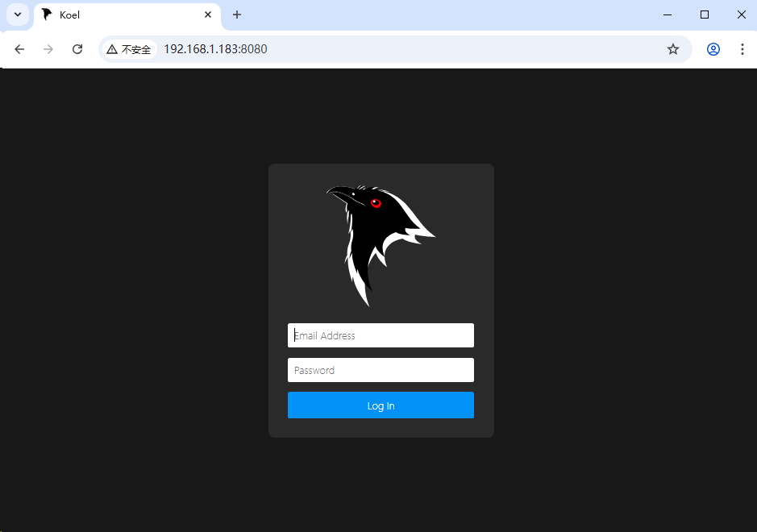Open the tab search dropdown chevron
The width and height of the screenshot is (757, 532).
click(17, 15)
